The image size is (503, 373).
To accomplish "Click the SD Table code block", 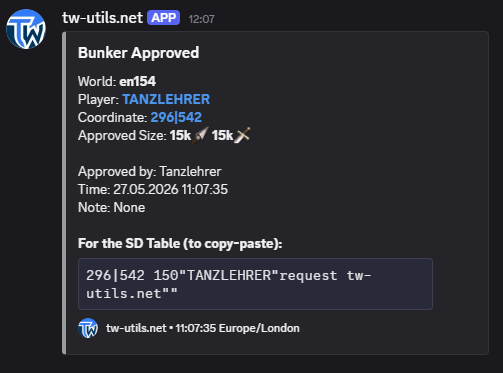I will (255, 284).
